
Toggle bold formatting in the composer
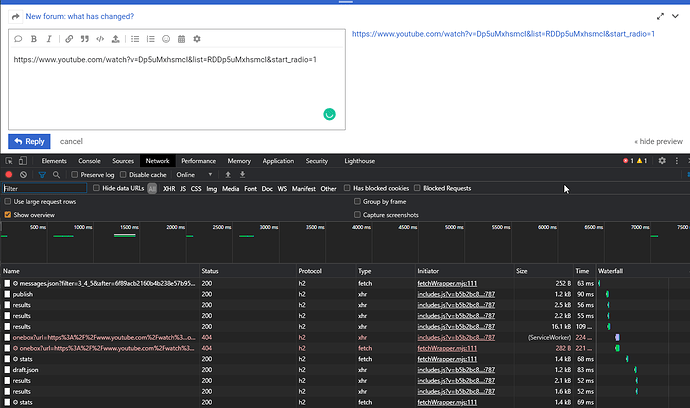pyautogui.click(x=34, y=39)
